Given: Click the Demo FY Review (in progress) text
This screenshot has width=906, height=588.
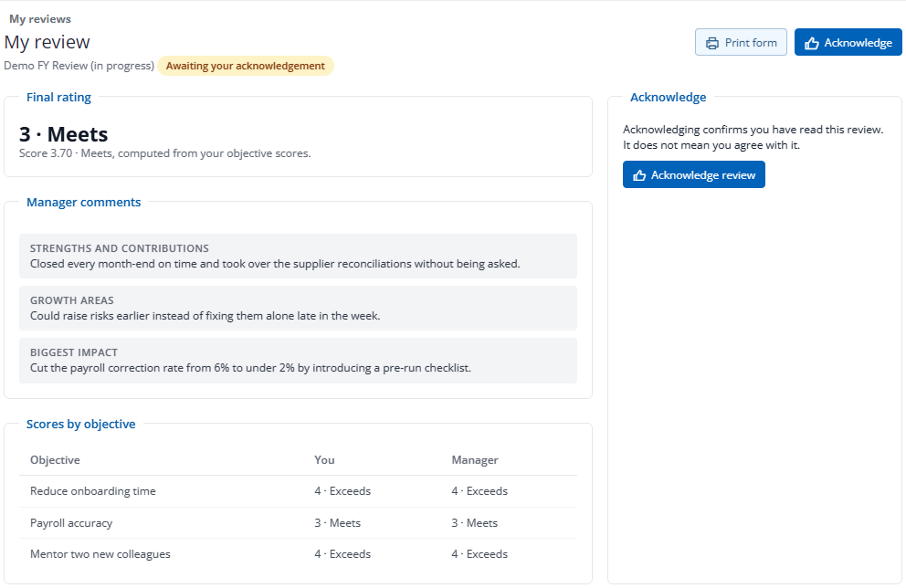Looking at the screenshot, I should 79,66.
